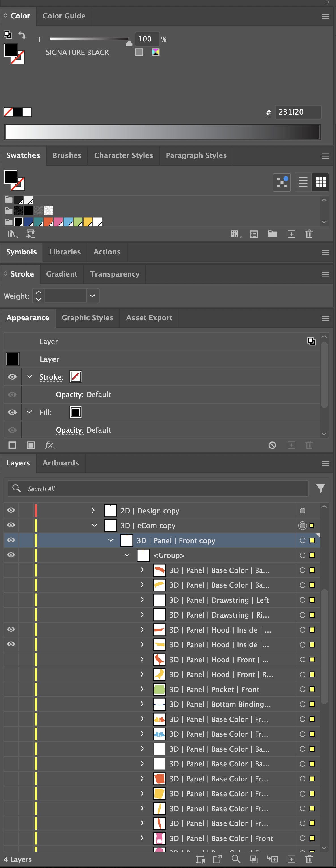Expand the 2D | Design copy layer
Image resolution: width=336 pixels, height=868 pixels.
(93, 511)
